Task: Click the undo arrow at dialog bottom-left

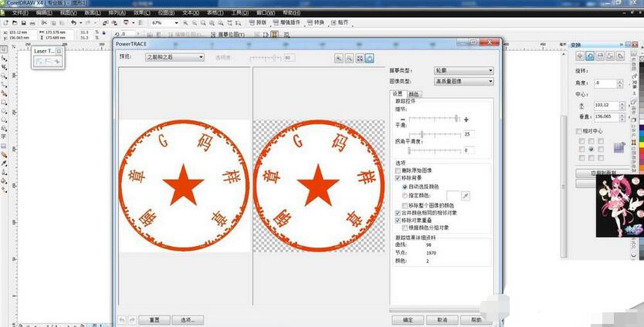Action: [x=123, y=319]
